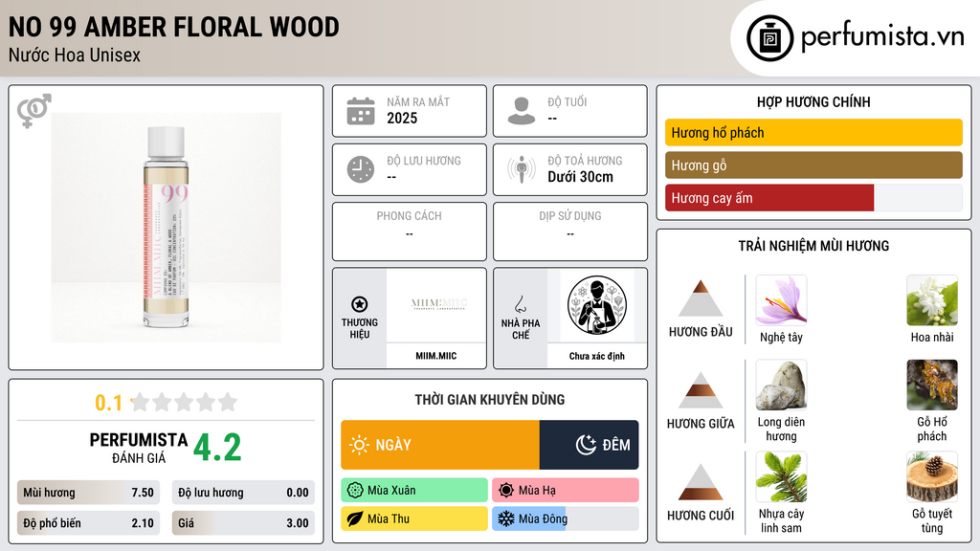Click the snowflake icon for Mùa Đông

point(506,519)
